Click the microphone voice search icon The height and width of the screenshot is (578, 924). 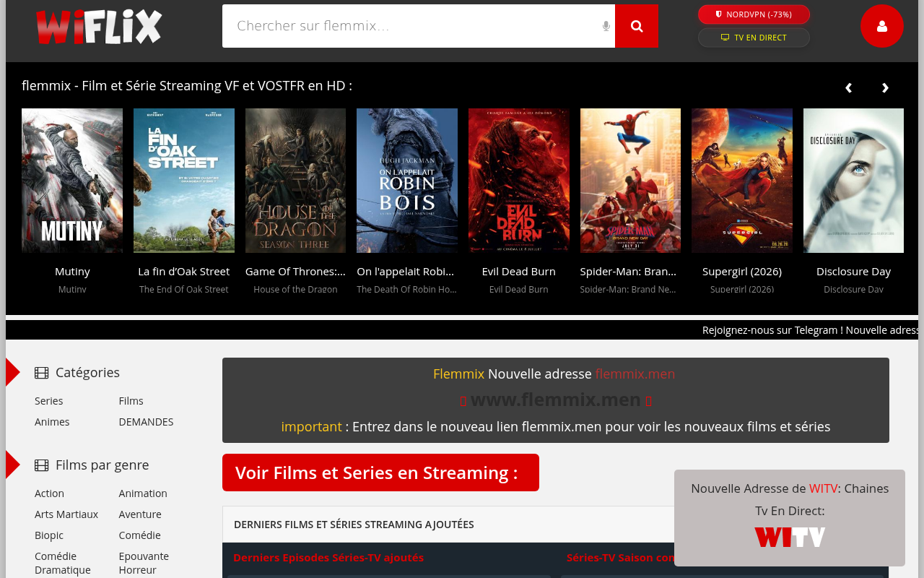click(606, 26)
